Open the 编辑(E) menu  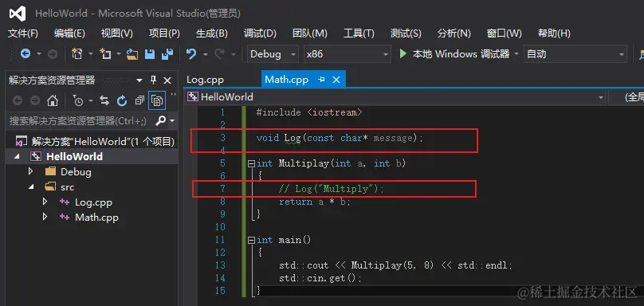coord(69,33)
